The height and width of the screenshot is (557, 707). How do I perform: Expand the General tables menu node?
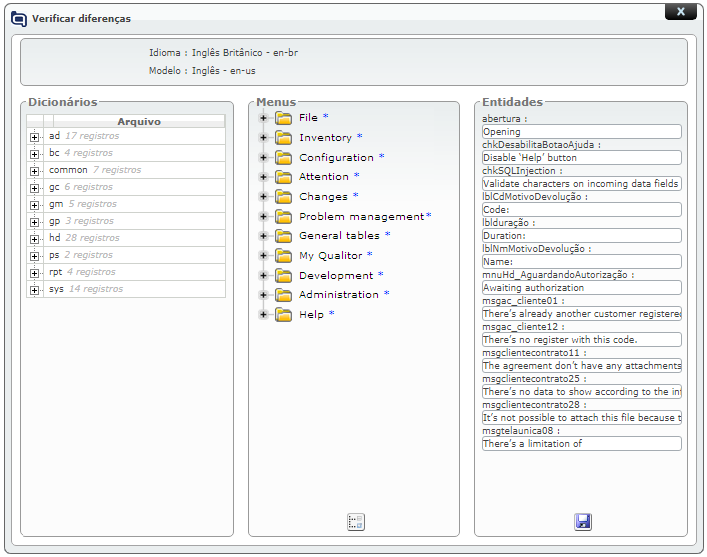tap(263, 236)
